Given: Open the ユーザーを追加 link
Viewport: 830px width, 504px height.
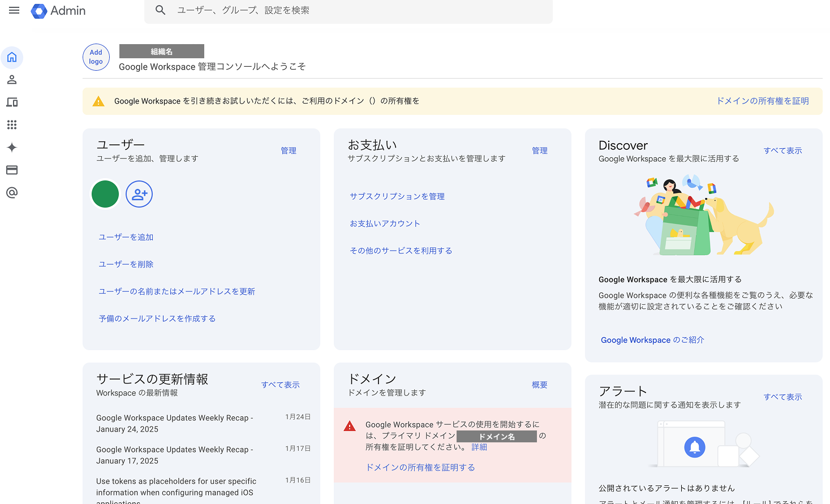Looking at the screenshot, I should click(x=125, y=236).
